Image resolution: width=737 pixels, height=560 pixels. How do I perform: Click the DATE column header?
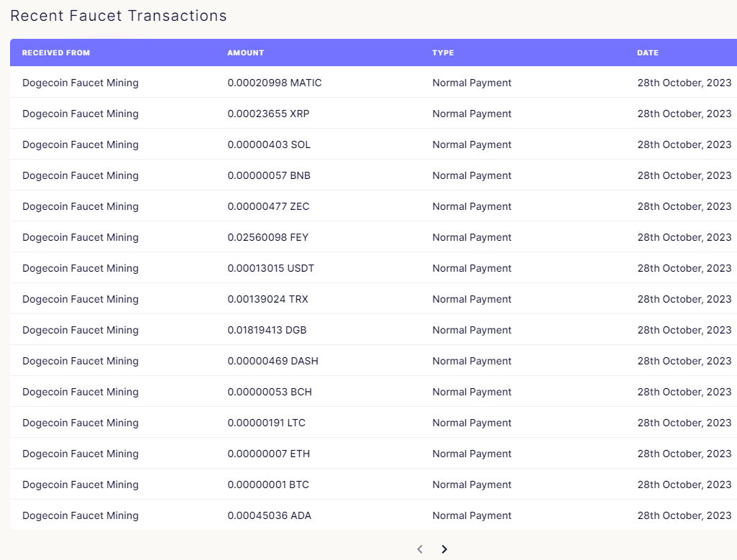(648, 52)
